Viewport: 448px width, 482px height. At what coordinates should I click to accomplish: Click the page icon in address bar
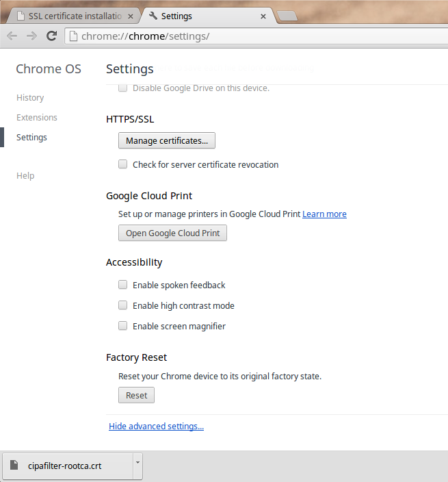73,36
